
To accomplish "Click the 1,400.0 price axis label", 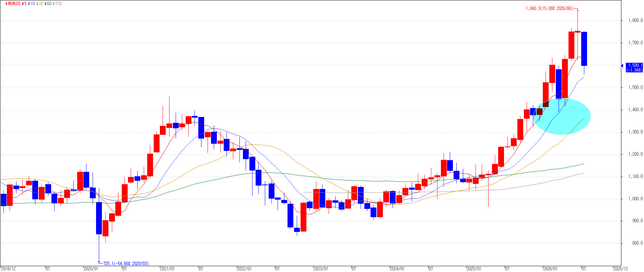I will (x=635, y=110).
